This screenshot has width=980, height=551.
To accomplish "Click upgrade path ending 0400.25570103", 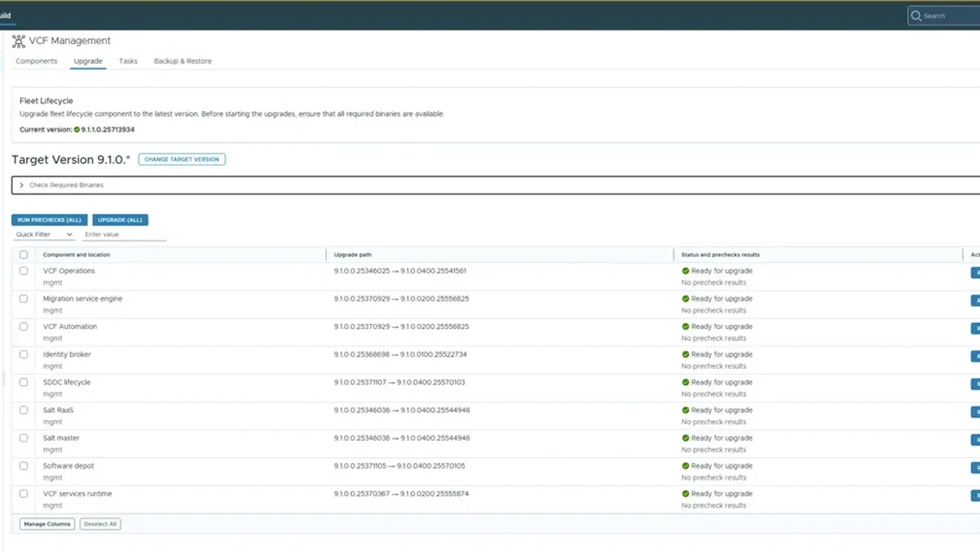I will (x=399, y=382).
